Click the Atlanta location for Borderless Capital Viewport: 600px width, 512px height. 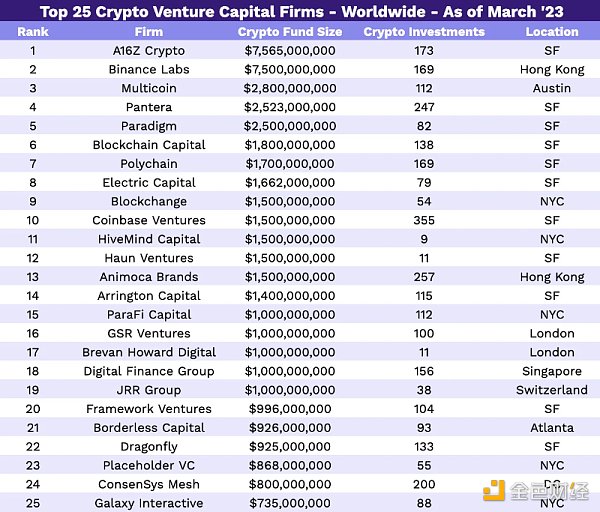pos(552,428)
